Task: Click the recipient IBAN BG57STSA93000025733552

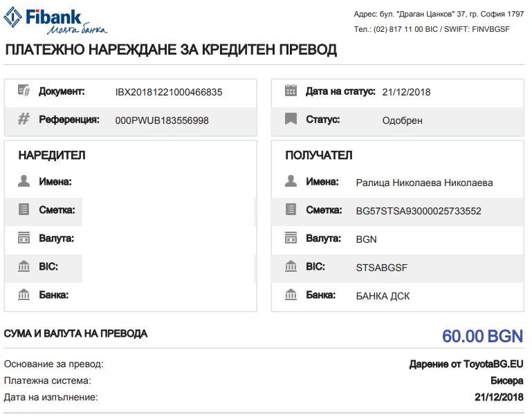Action: 418,211
